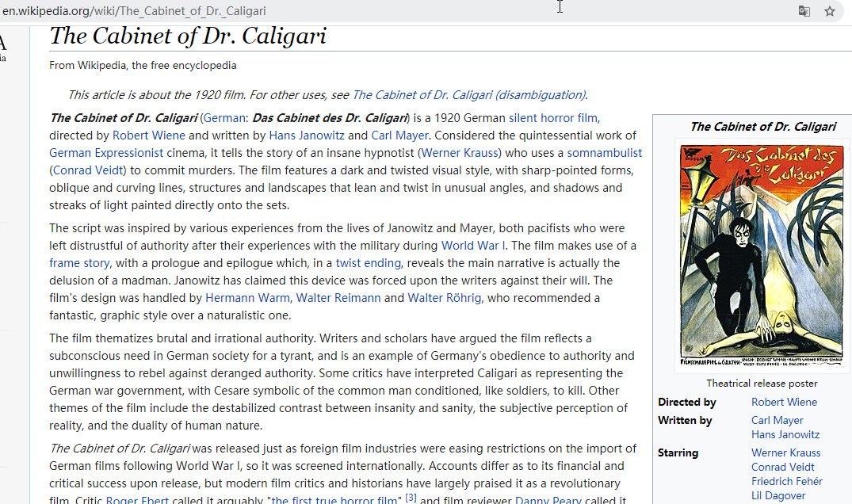Open Carl Mayer link in the lead paragraph

coord(400,136)
